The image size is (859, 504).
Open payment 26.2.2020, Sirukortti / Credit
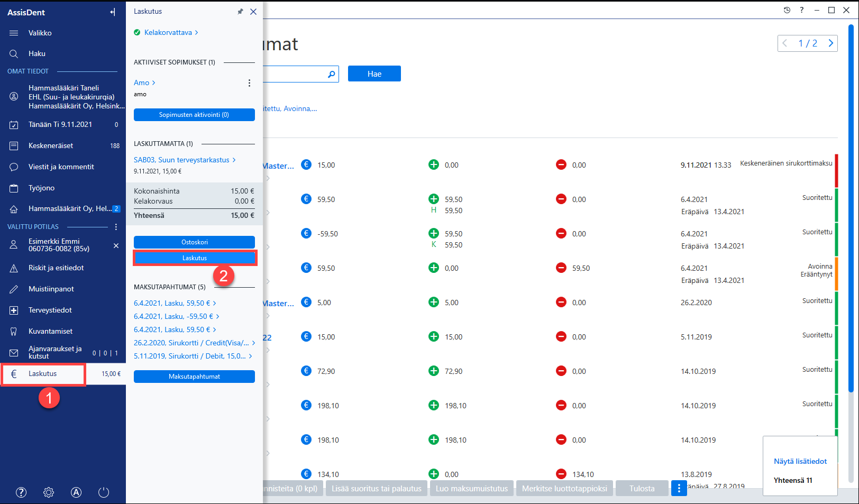click(194, 343)
